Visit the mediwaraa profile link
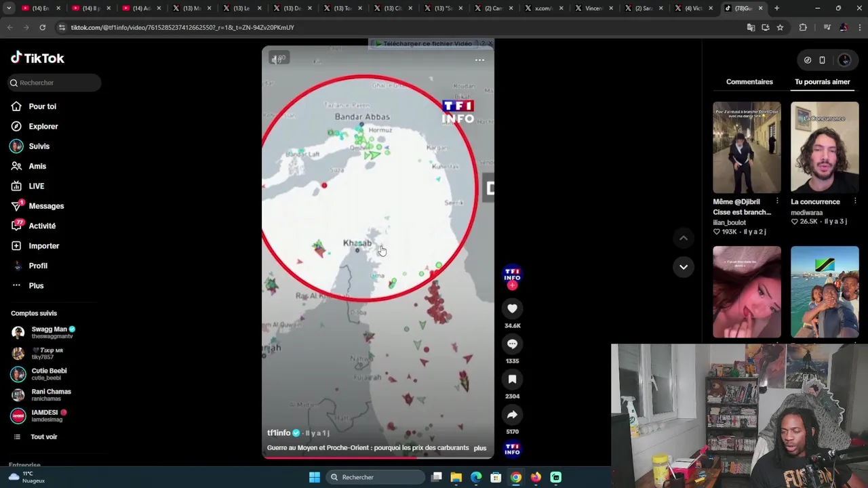Viewport: 868px width, 488px height. 806,213
